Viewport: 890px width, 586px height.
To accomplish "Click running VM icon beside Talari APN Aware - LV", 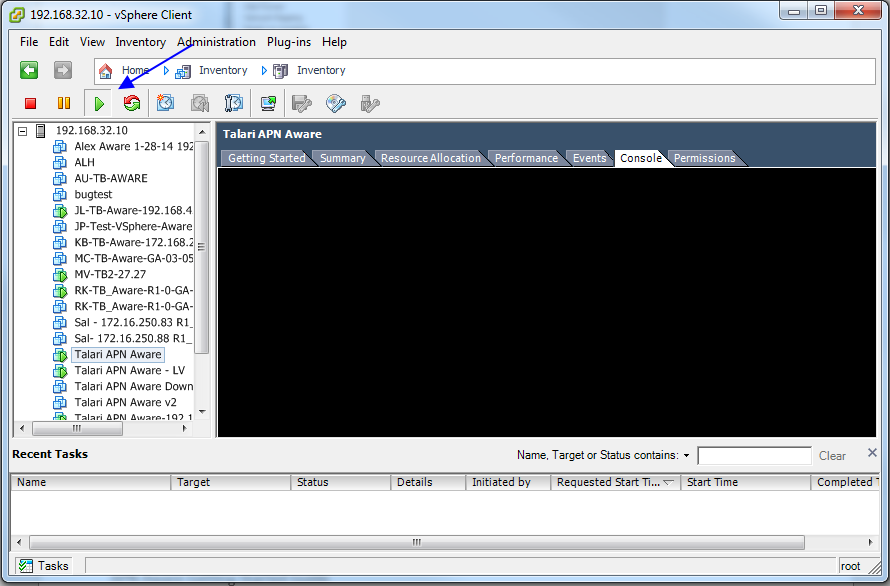I will [x=60, y=371].
